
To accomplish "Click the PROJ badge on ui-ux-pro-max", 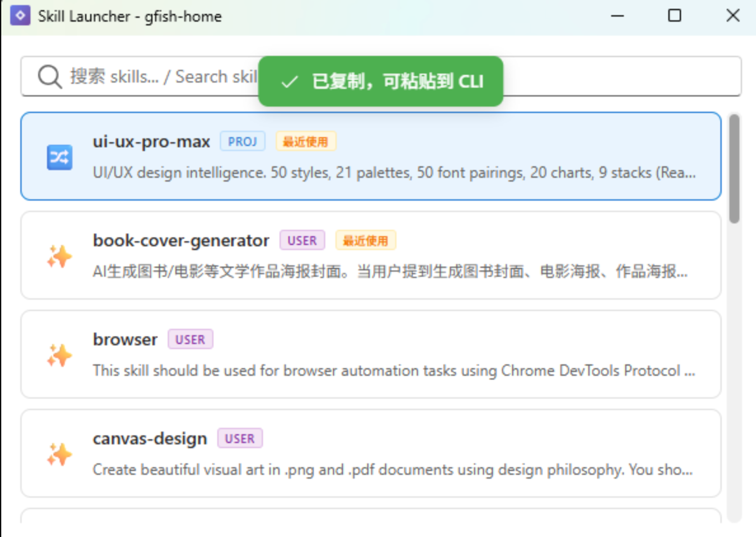I will click(243, 141).
